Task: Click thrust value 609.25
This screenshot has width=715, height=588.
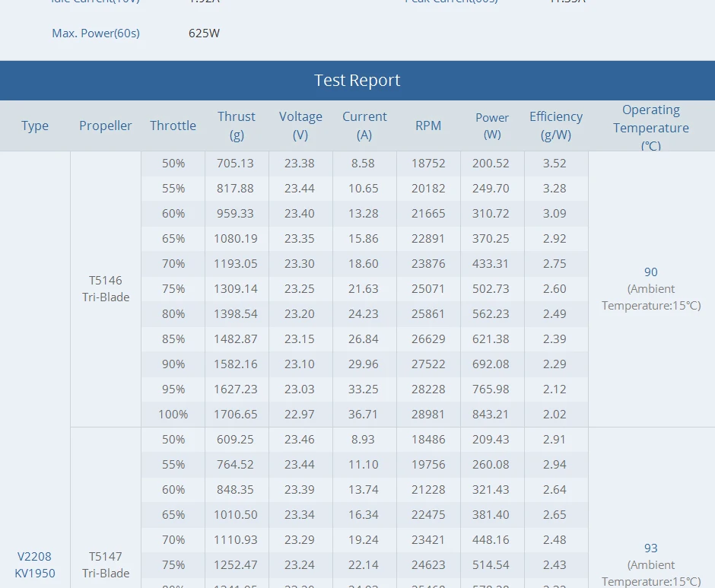Action: point(235,440)
